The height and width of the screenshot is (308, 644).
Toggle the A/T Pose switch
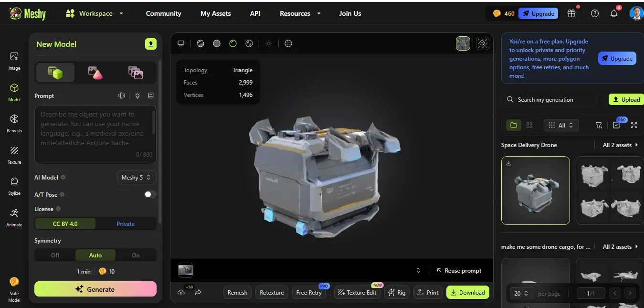(x=150, y=194)
